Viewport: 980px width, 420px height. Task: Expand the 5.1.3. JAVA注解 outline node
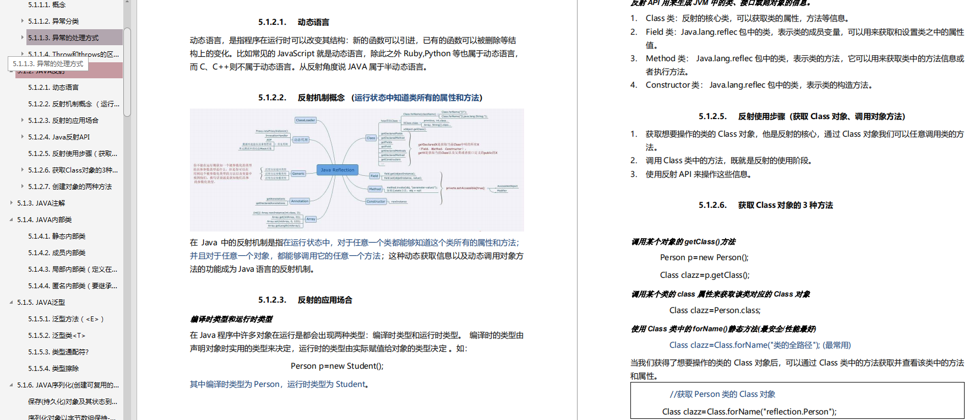point(12,203)
